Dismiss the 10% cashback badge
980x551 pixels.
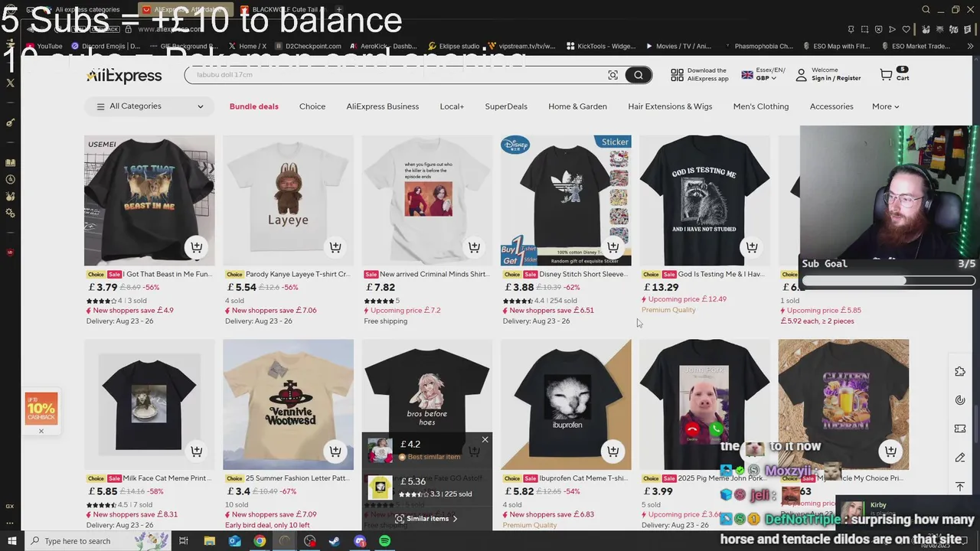[41, 431]
